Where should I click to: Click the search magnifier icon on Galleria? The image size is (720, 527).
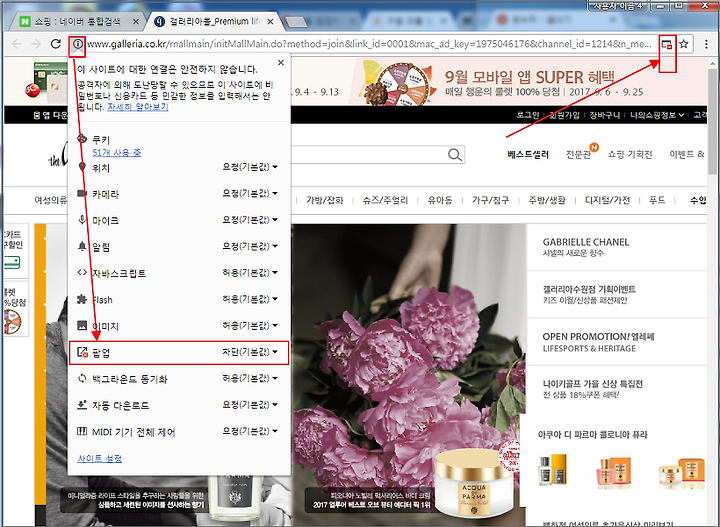pos(455,155)
